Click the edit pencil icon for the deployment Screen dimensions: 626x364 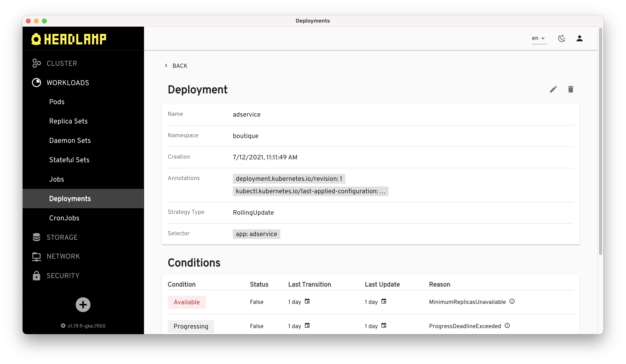(553, 89)
